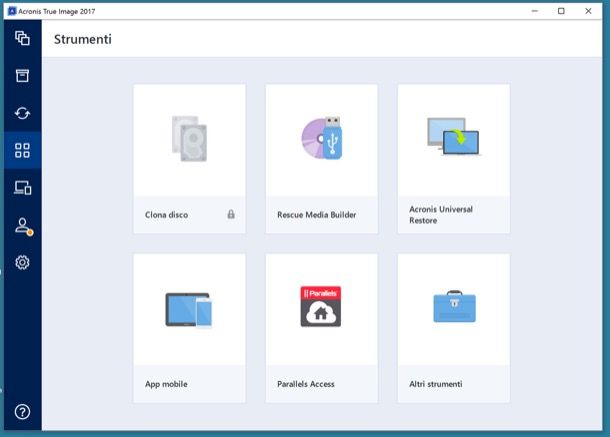Open the Parallels Access label

306,384
